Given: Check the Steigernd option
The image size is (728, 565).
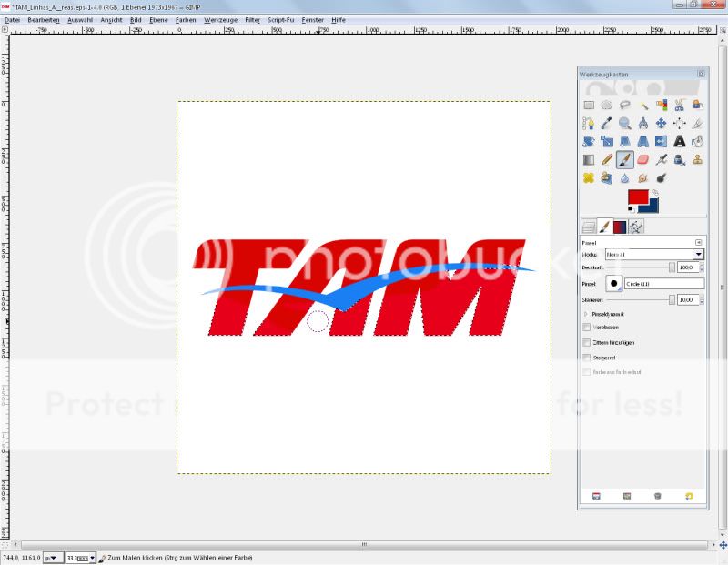Looking at the screenshot, I should tap(587, 358).
